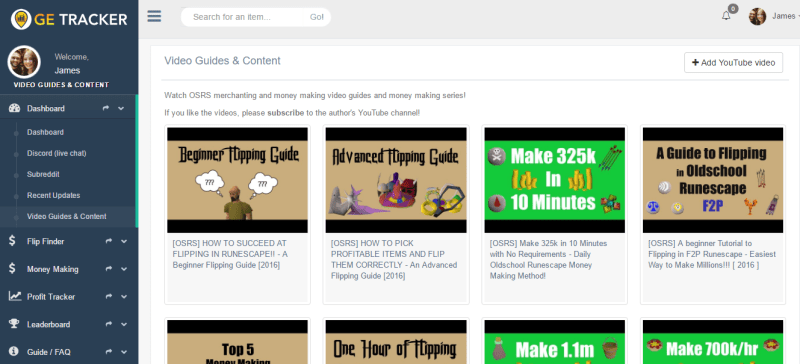The image size is (800, 364).
Task: Go to Subreddit menu item
Action: [x=43, y=174]
